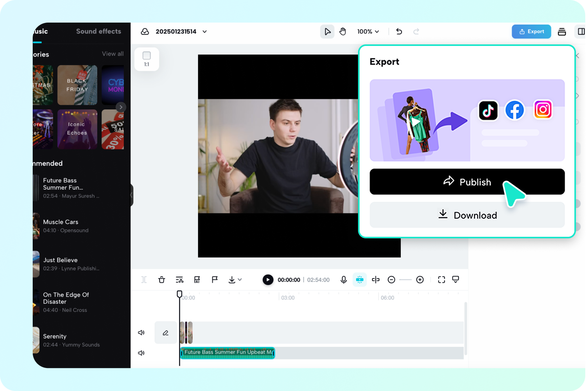This screenshot has height=391, width=588.
Task: Click the Publish button
Action: click(467, 181)
